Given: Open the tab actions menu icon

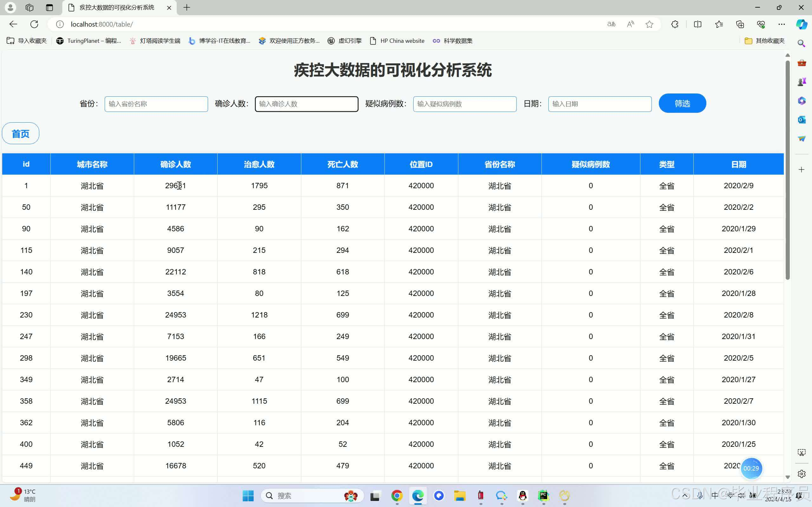Looking at the screenshot, I should [x=49, y=7].
